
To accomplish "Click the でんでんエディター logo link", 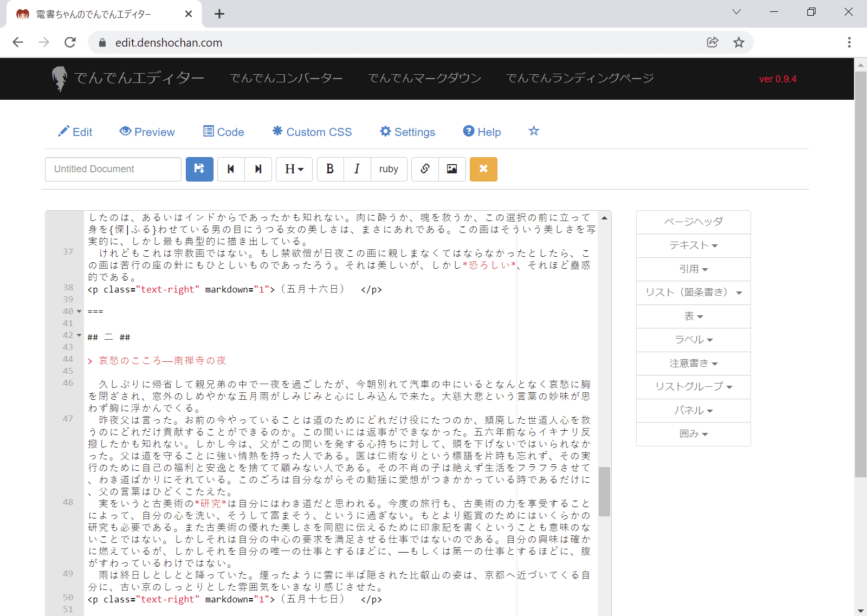I will pos(128,79).
